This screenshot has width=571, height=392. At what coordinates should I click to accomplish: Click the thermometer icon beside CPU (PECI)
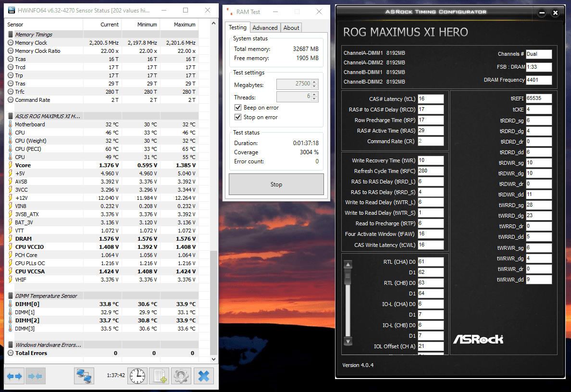click(x=11, y=149)
